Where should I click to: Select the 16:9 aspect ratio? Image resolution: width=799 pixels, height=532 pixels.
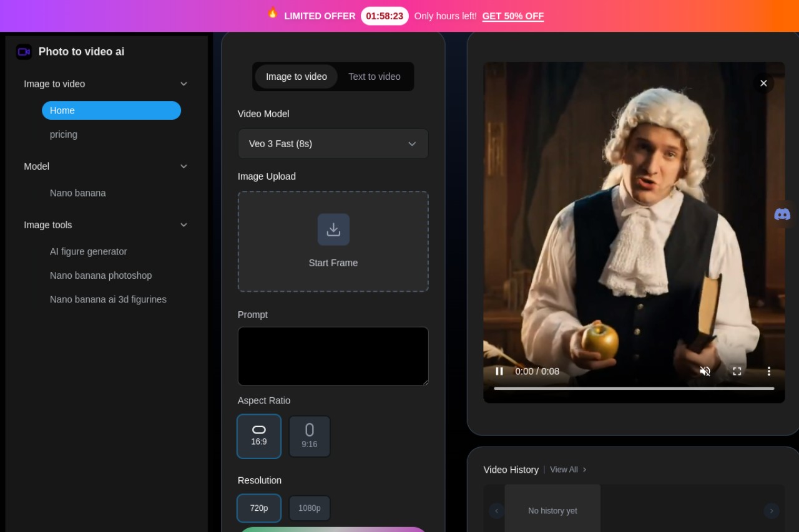259,437
